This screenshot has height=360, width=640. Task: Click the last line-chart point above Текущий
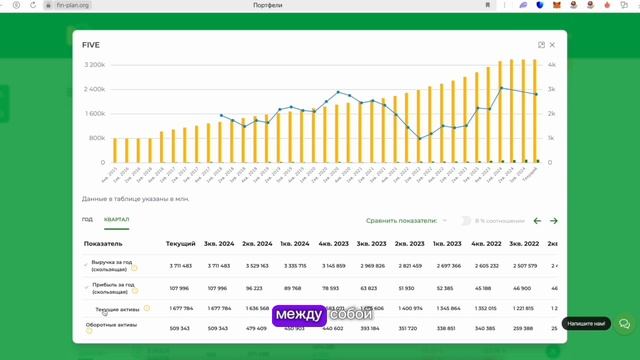coord(536,94)
